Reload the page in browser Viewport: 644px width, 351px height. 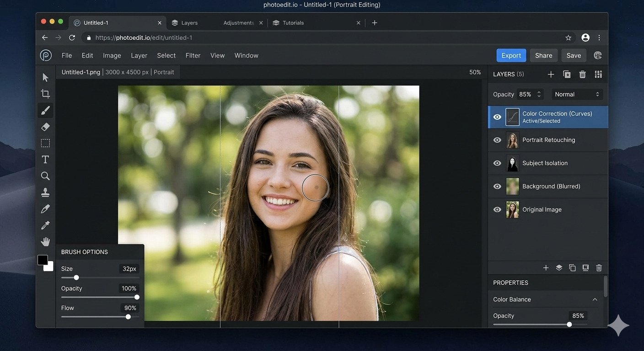pyautogui.click(x=72, y=38)
